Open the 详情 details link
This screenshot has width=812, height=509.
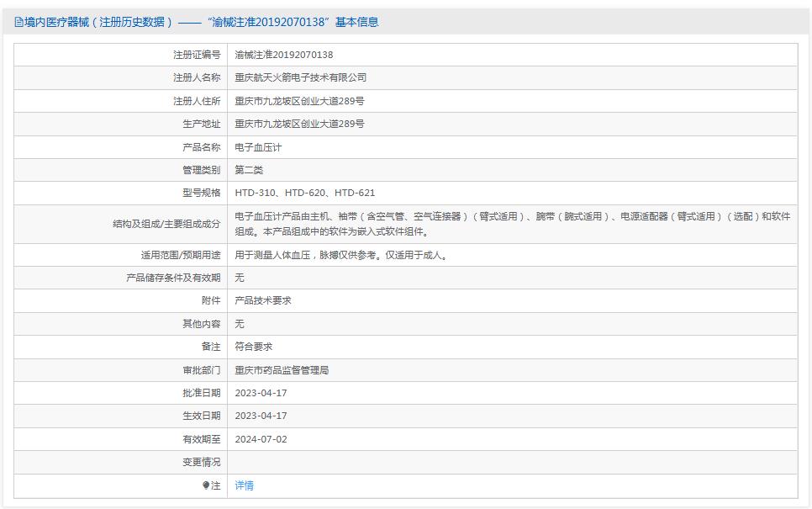243,485
